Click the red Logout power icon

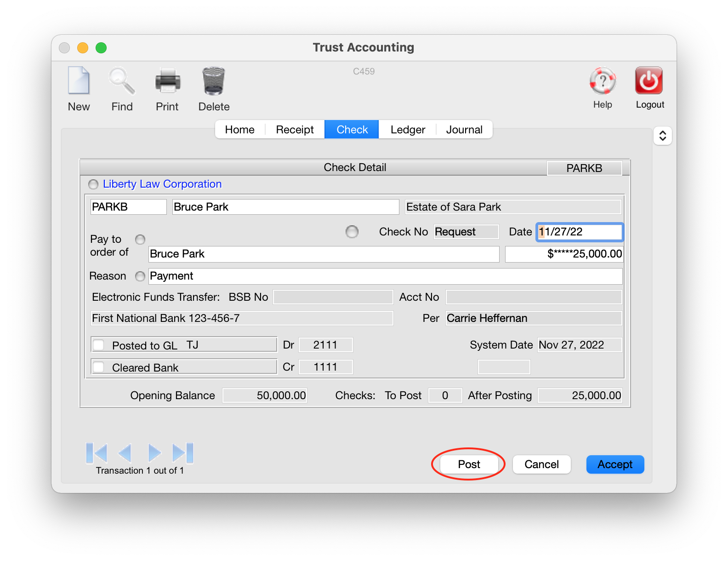coord(649,80)
